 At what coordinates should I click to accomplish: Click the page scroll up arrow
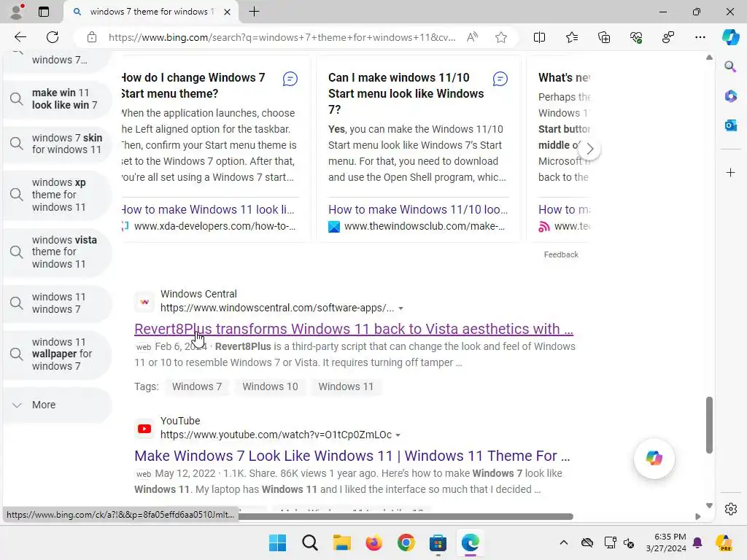tap(709, 58)
